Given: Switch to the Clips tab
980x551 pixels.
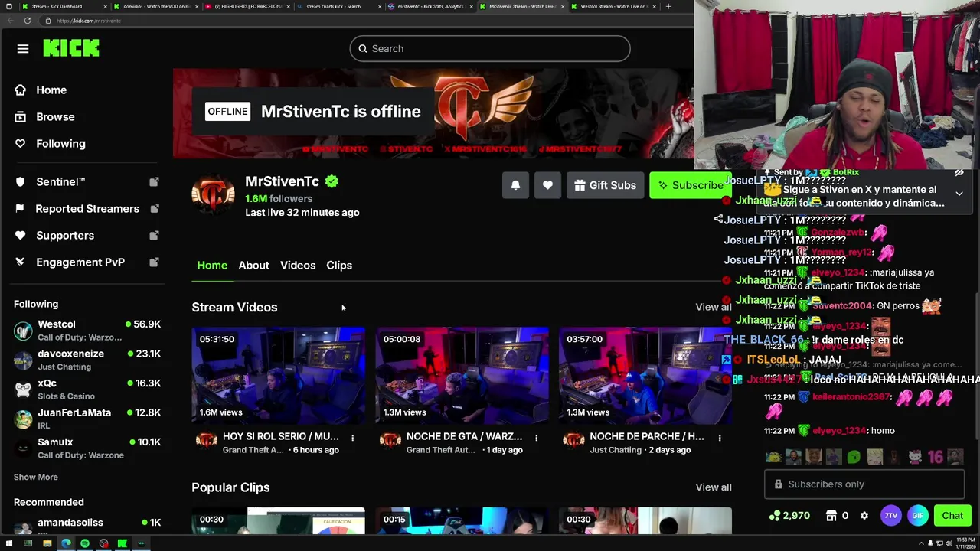Looking at the screenshot, I should pos(339,266).
